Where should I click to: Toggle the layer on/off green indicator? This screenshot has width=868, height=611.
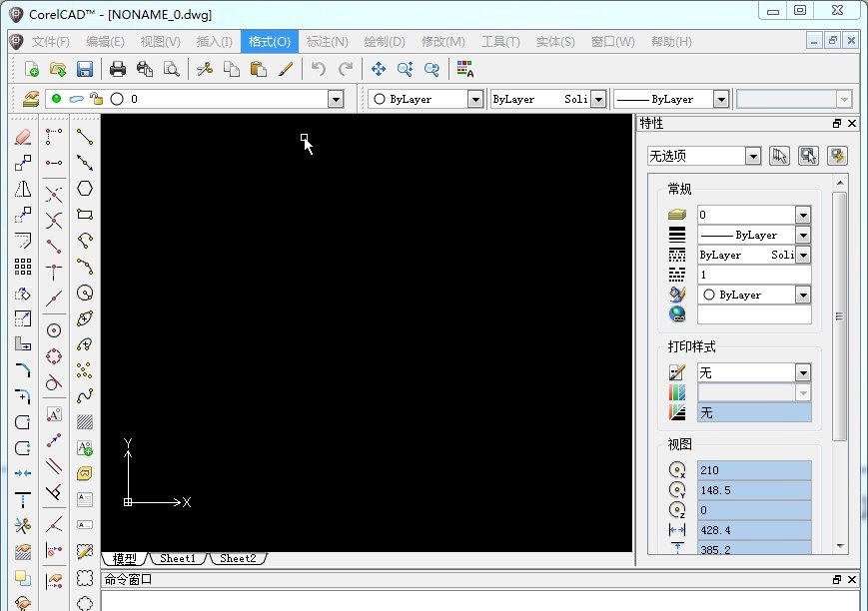tap(56, 99)
